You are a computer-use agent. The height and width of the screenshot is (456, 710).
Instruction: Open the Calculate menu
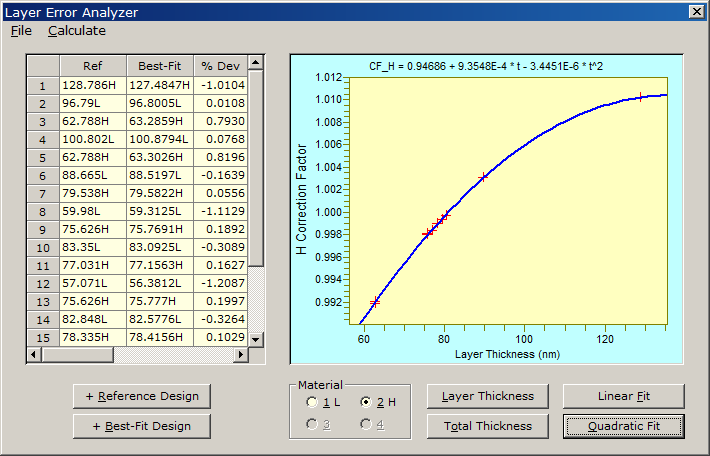click(77, 31)
